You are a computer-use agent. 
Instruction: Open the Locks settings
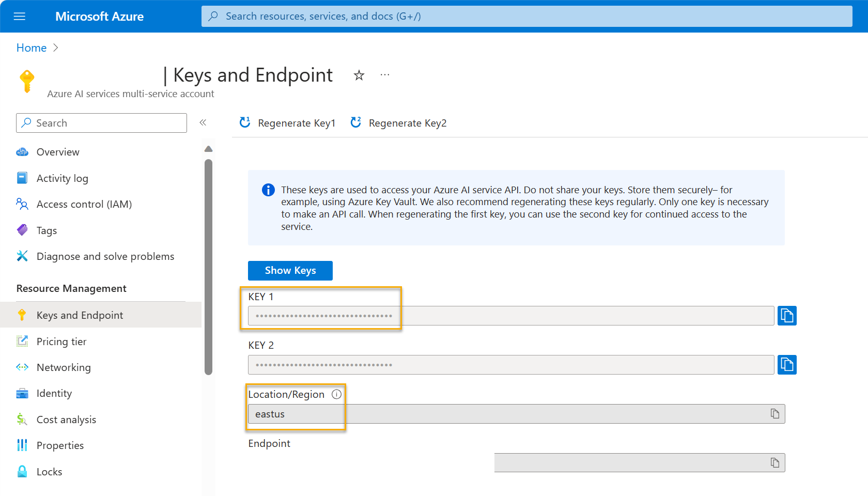49,471
